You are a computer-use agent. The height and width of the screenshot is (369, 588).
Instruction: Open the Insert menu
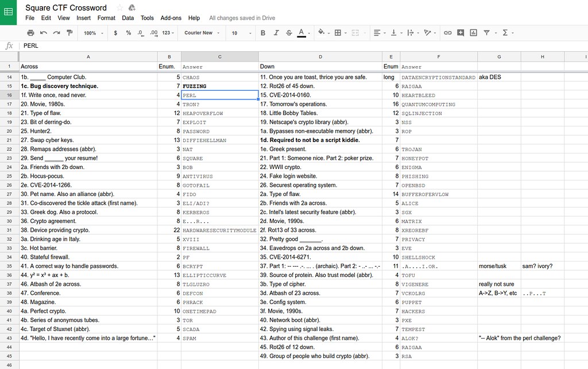[x=83, y=18]
